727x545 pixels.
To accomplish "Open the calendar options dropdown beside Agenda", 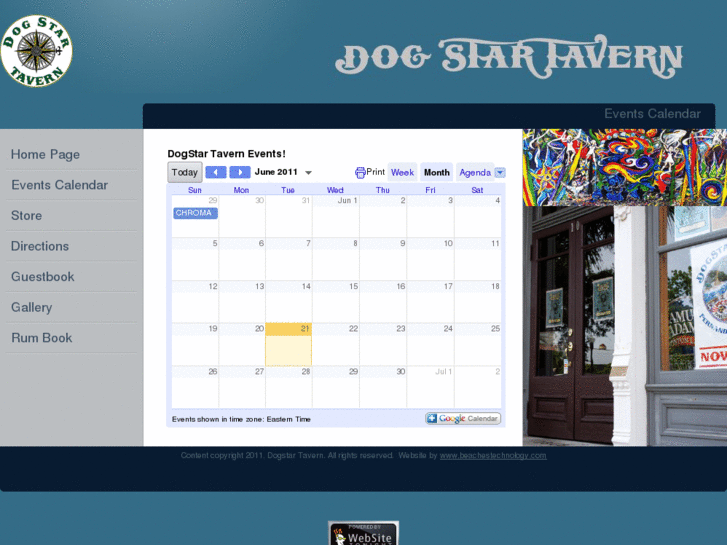I will (x=500, y=173).
